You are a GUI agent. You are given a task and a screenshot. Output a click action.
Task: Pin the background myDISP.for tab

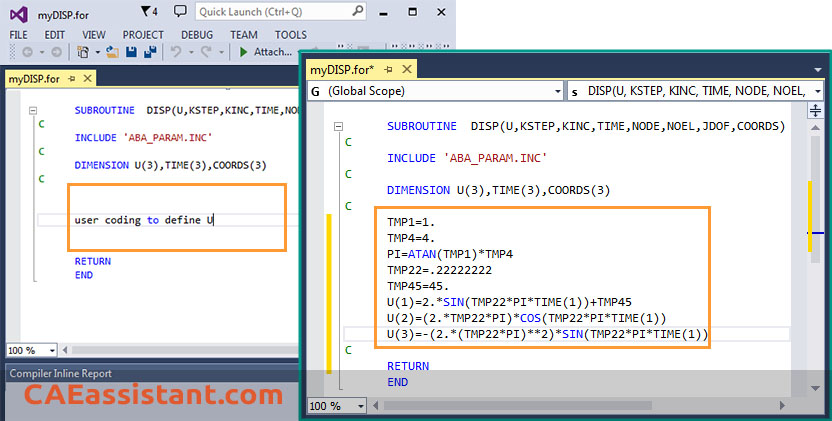point(72,79)
